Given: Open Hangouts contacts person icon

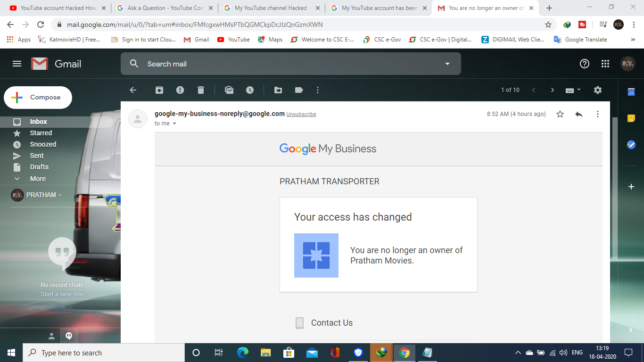Looking at the screenshot, I should (52, 336).
